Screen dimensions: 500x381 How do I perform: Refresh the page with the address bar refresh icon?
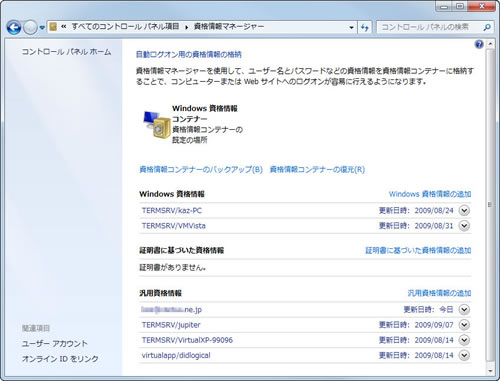coord(365,27)
